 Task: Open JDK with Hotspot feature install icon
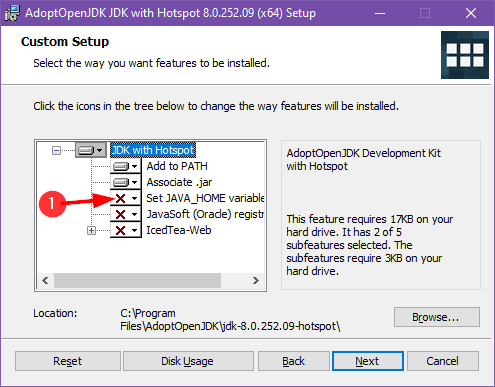[90, 150]
